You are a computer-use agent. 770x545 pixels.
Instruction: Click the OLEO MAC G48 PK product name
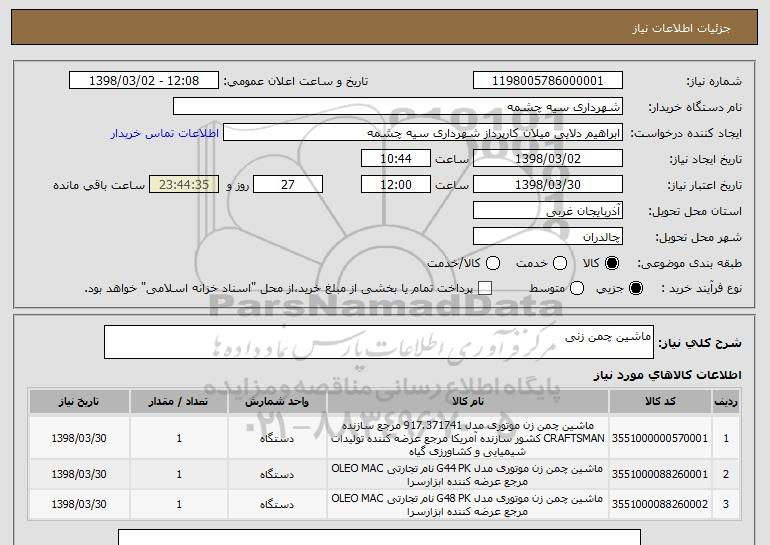[468, 504]
